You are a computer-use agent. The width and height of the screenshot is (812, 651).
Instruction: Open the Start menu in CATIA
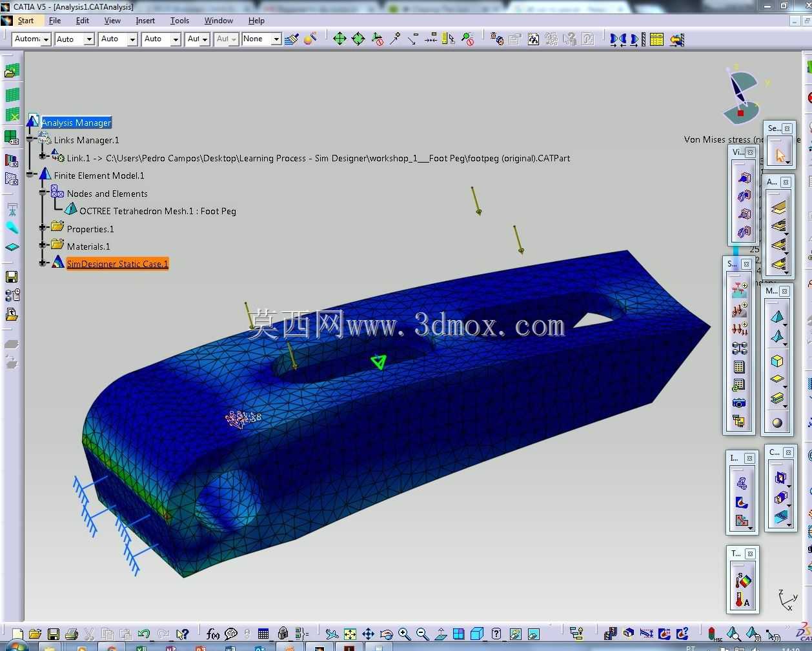coord(25,21)
